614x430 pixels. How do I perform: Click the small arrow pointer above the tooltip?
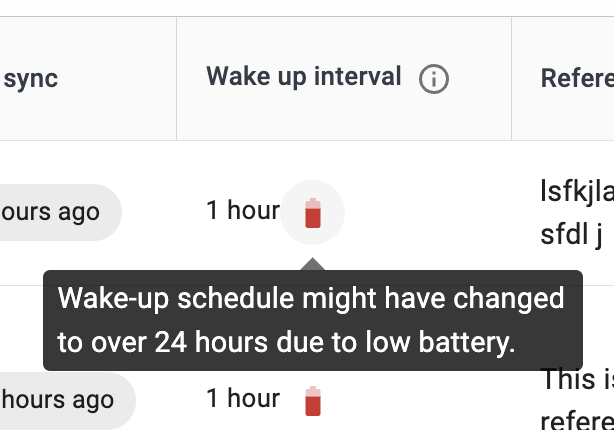pos(312,264)
